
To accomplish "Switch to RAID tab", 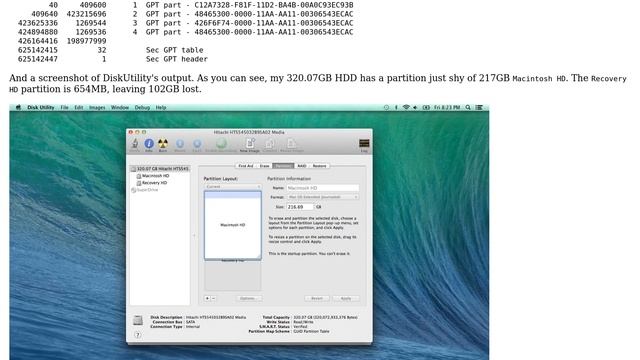I will [302, 166].
